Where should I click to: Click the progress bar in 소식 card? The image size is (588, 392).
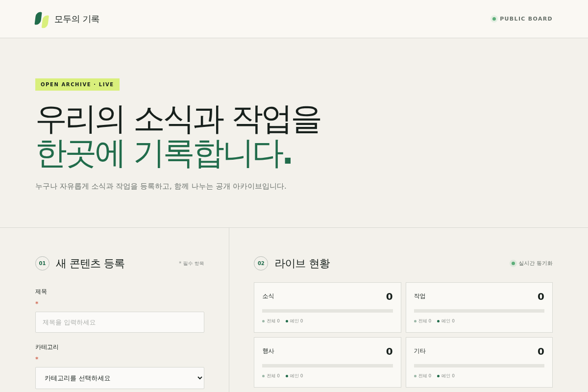(x=327, y=311)
